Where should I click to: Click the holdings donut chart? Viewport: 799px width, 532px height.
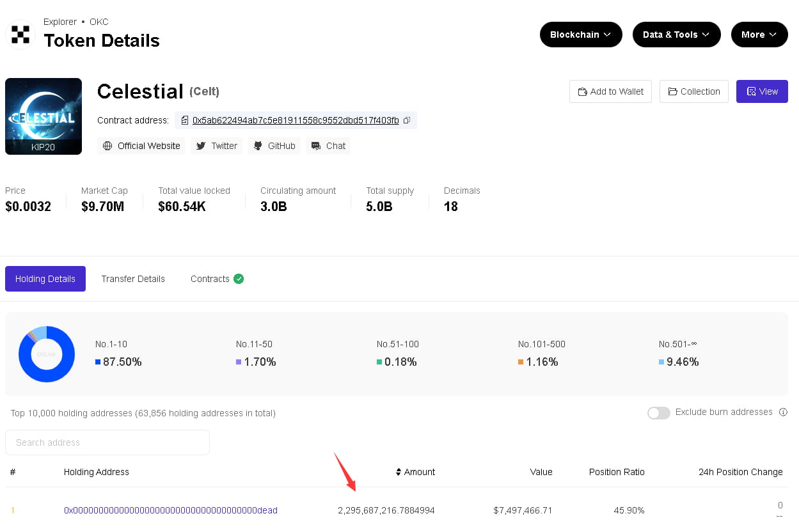pos(47,354)
